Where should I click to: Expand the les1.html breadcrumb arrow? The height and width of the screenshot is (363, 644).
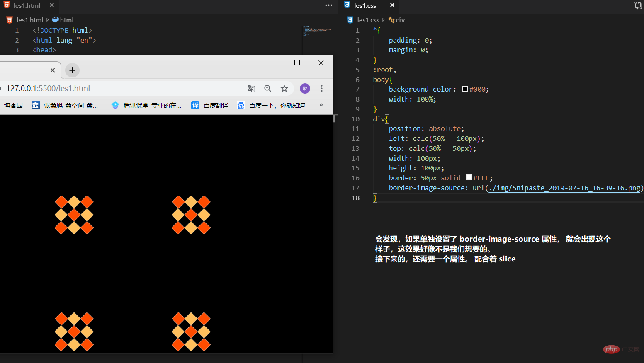point(48,20)
